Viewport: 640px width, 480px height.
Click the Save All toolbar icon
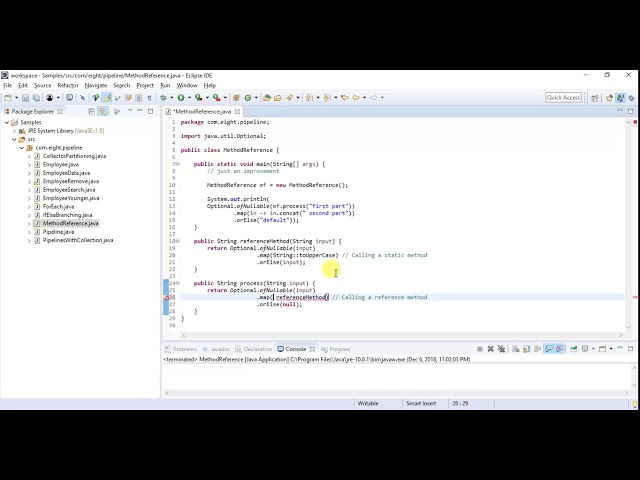tap(36, 98)
